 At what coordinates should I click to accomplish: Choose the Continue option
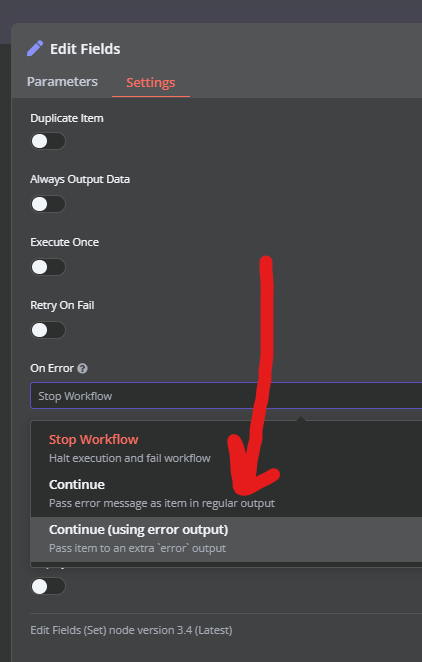pyautogui.click(x=227, y=493)
